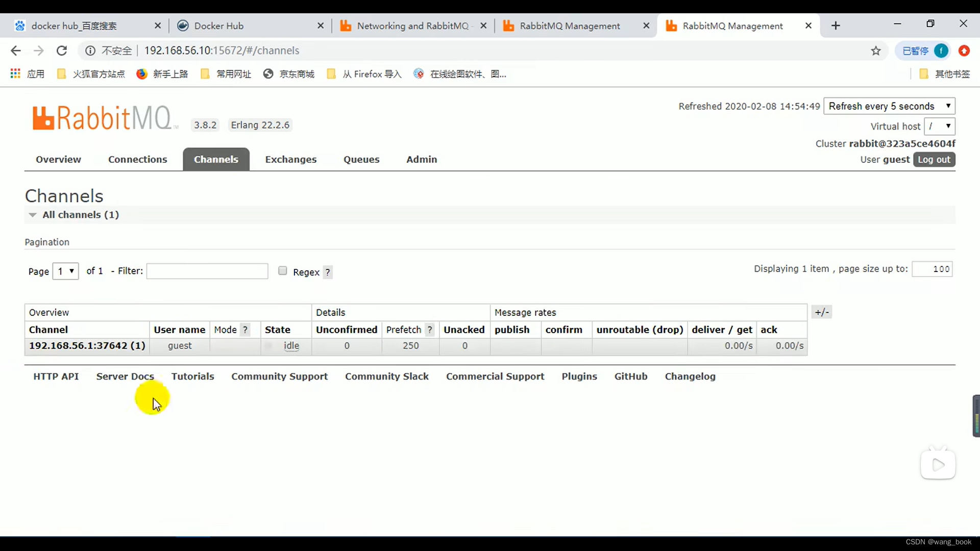980x551 pixels.
Task: Open the refresh interval dropdown
Action: coord(889,106)
